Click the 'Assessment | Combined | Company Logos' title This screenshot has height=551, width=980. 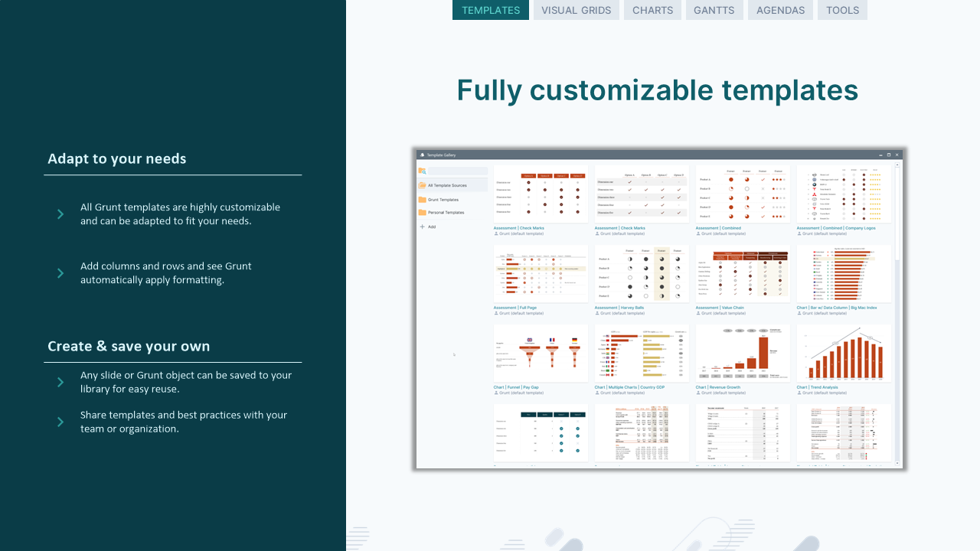point(835,228)
